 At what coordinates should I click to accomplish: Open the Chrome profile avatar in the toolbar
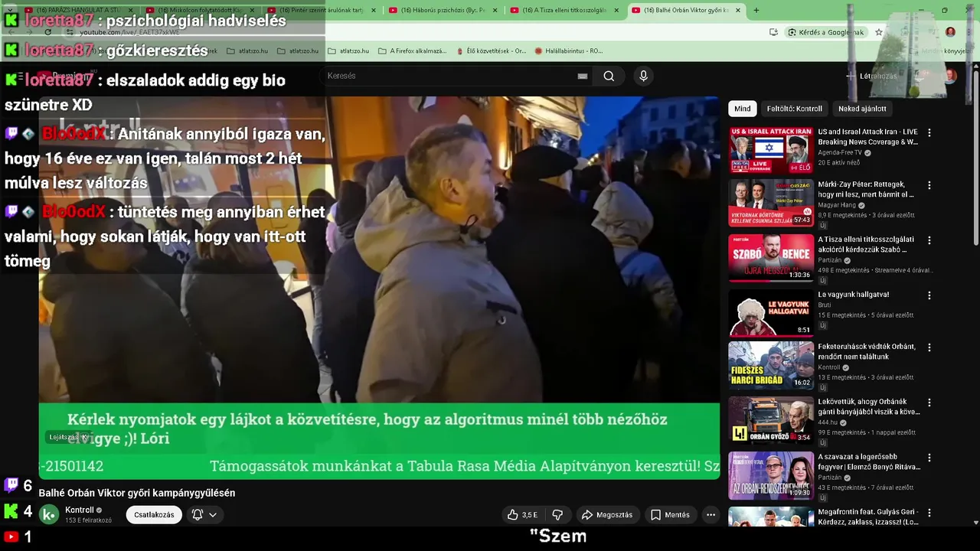950,32
